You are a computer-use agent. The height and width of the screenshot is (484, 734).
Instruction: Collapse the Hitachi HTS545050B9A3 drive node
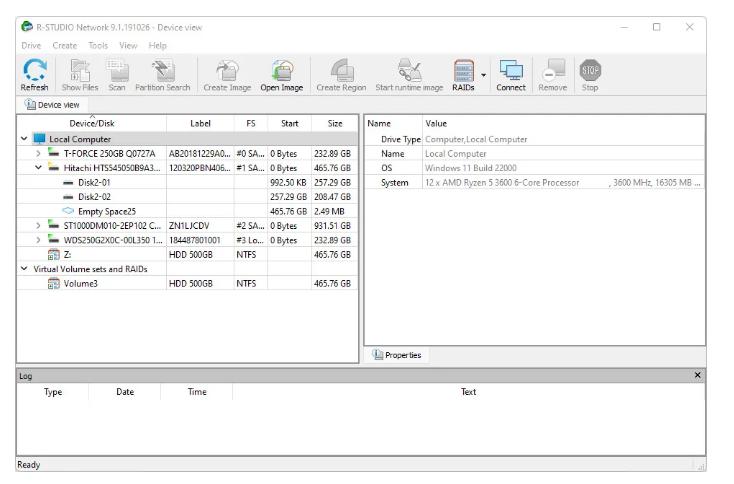tap(38, 168)
